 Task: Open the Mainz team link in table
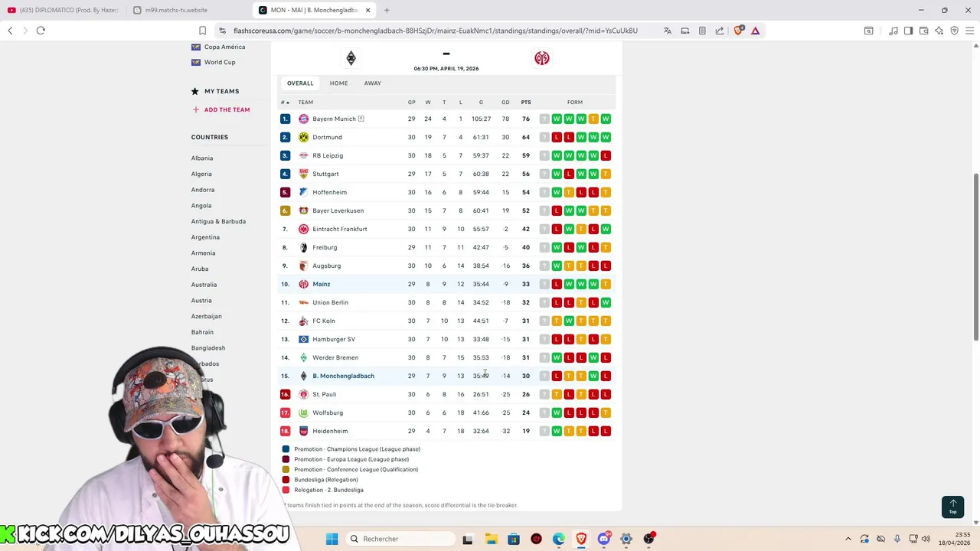322,284
